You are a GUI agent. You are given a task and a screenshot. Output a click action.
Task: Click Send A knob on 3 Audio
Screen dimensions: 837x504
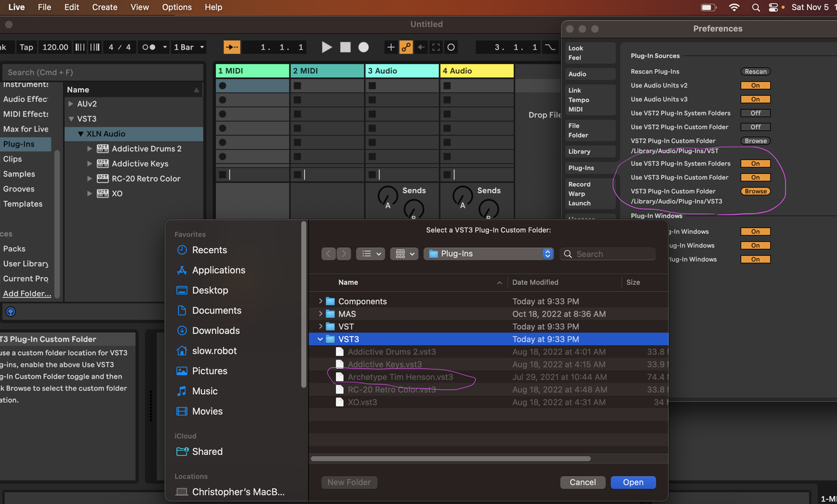click(x=387, y=195)
